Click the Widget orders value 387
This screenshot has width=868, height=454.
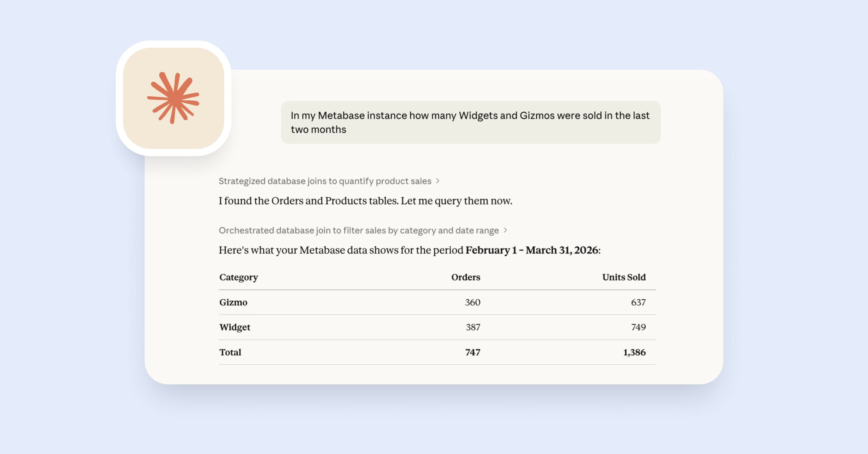click(x=473, y=327)
